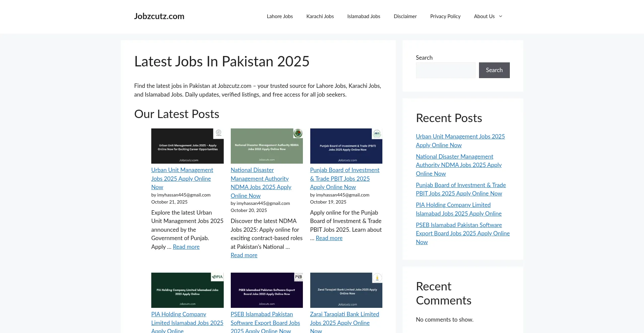Open Urban Unit Management Jobs thumbnail image
The width and height of the screenshot is (644, 333).
pos(187,146)
